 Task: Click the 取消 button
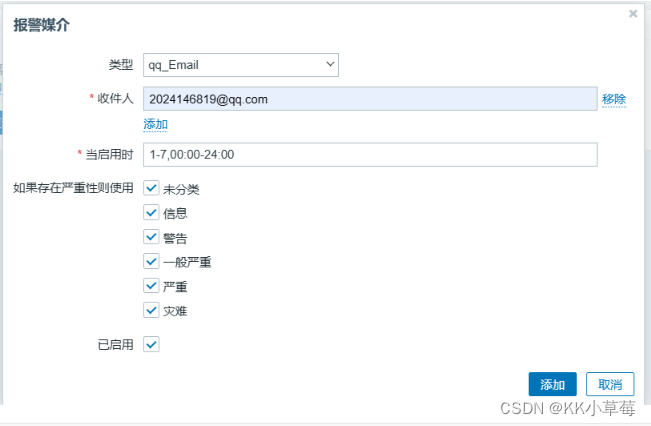[610, 384]
